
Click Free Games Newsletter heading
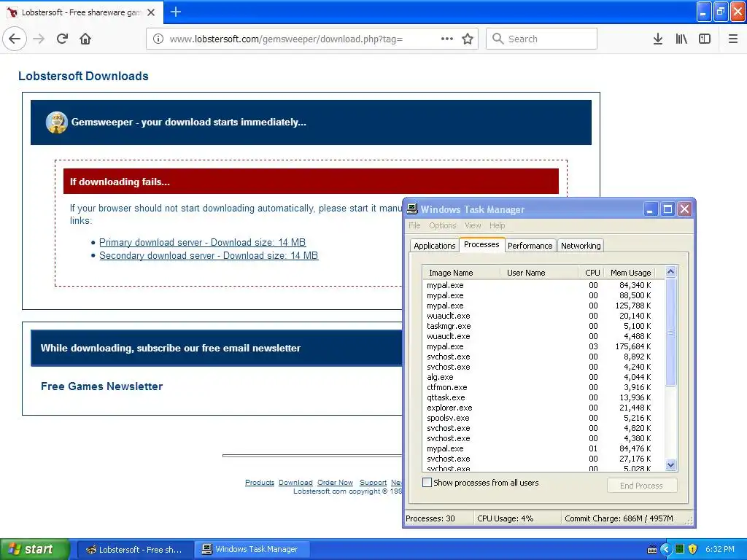point(102,386)
